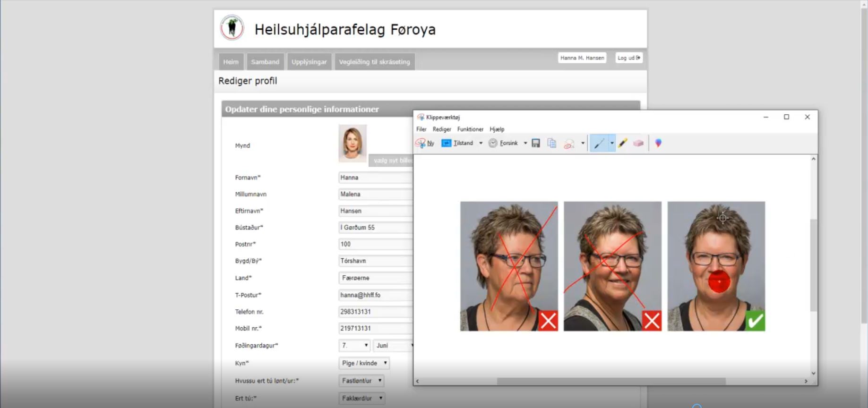Select the yellow Highlighter tool
868x408 pixels.
(623, 143)
